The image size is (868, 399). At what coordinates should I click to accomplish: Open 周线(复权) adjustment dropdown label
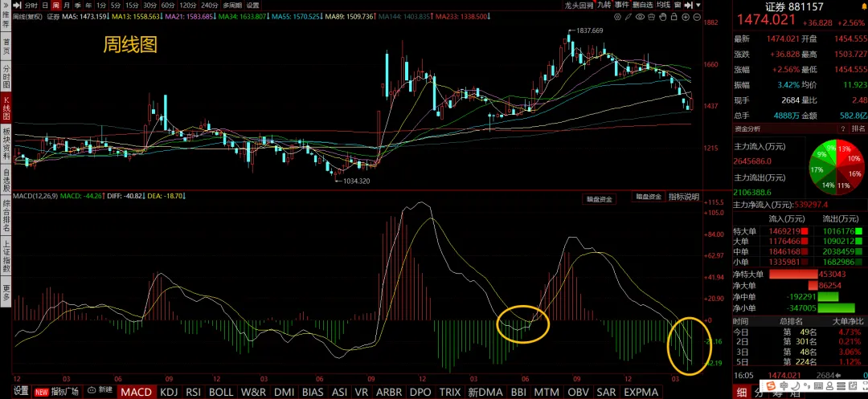[27, 17]
